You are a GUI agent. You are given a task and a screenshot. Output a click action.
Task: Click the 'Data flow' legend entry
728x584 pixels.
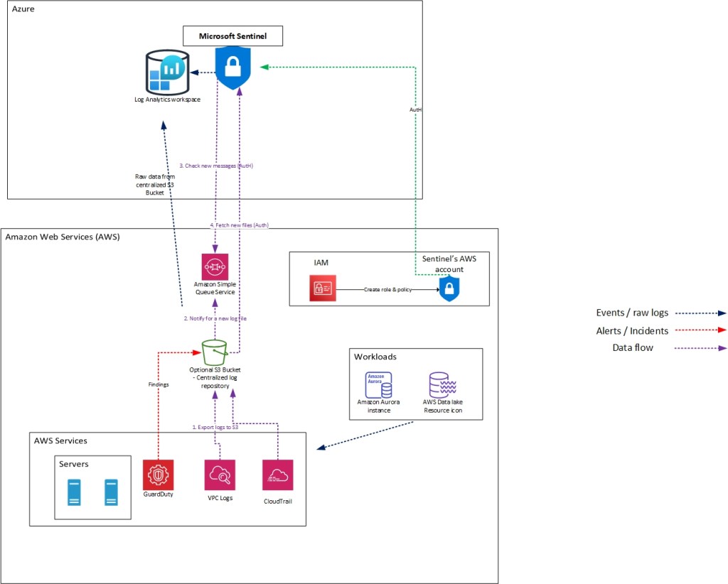(x=633, y=347)
